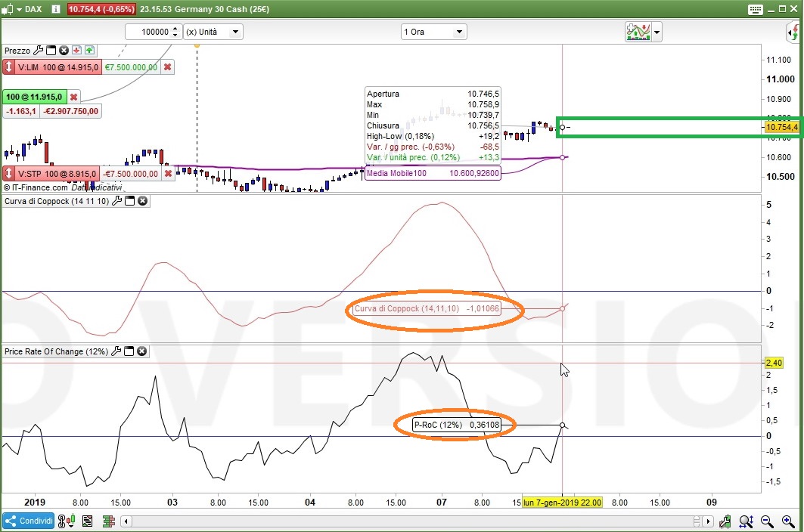Click the DAX instrument info icon
The height and width of the screenshot is (532, 804).
point(56,9)
